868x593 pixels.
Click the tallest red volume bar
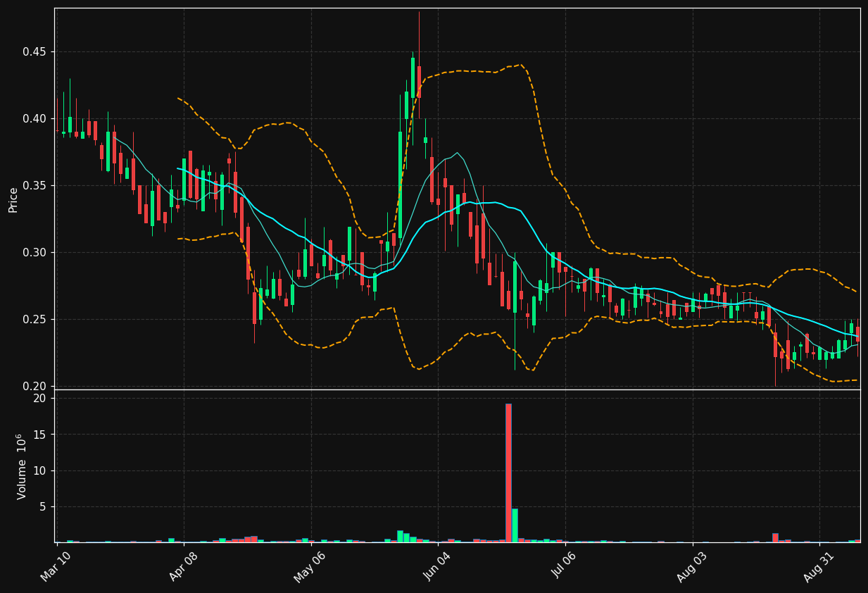[x=508, y=473]
